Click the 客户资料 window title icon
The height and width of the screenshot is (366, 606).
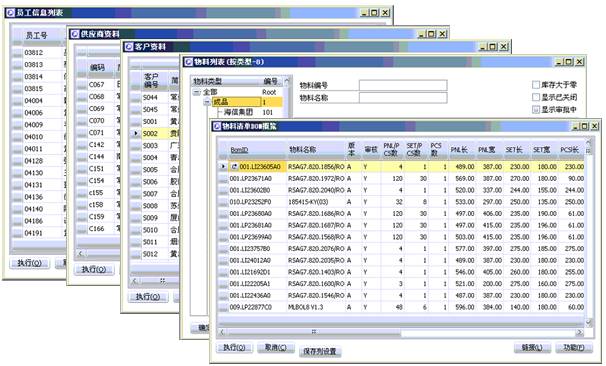(129, 47)
